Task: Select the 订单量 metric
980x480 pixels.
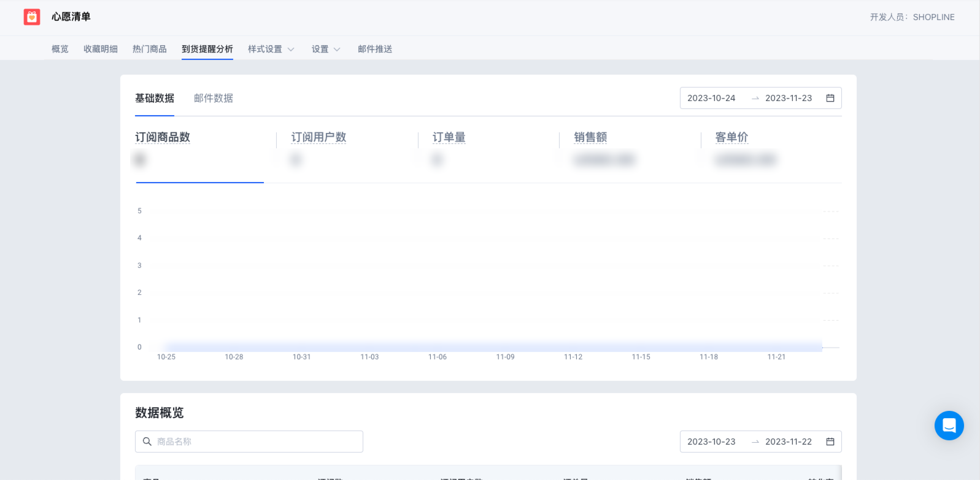Action: tap(449, 137)
